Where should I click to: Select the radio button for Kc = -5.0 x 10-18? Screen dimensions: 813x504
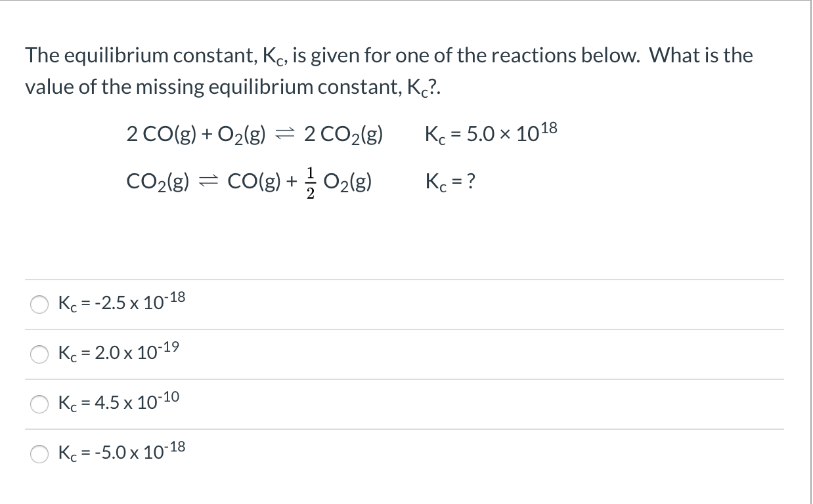click(39, 454)
